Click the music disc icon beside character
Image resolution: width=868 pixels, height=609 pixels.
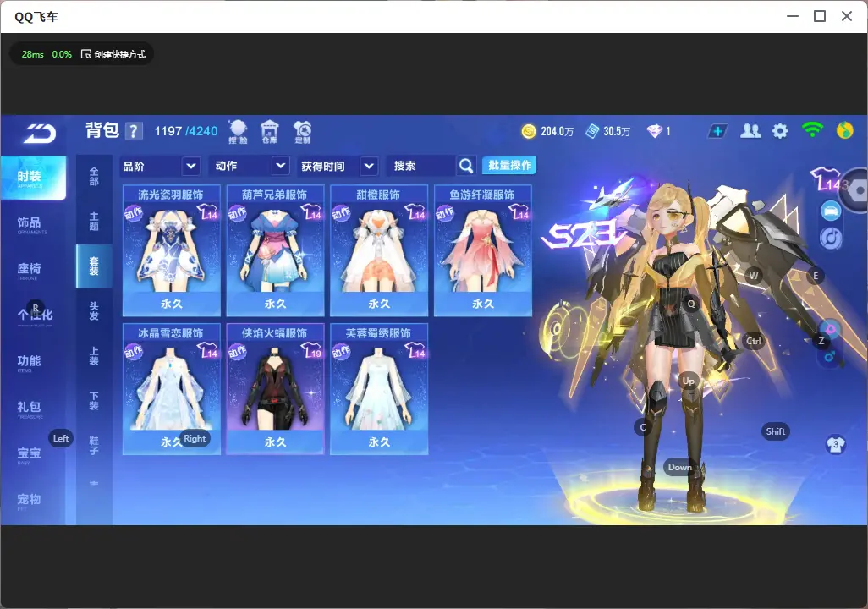pos(831,238)
